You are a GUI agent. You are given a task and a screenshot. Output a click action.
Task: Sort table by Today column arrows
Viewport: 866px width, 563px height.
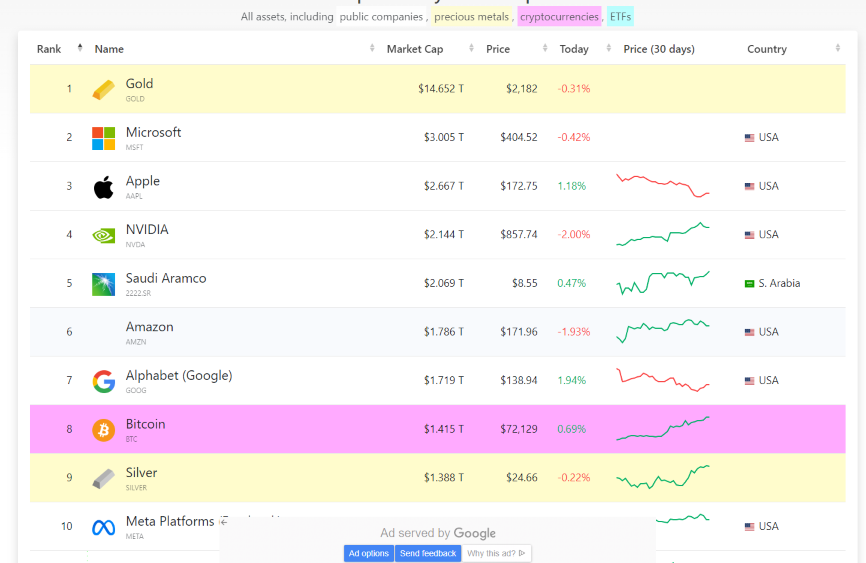[609, 48]
